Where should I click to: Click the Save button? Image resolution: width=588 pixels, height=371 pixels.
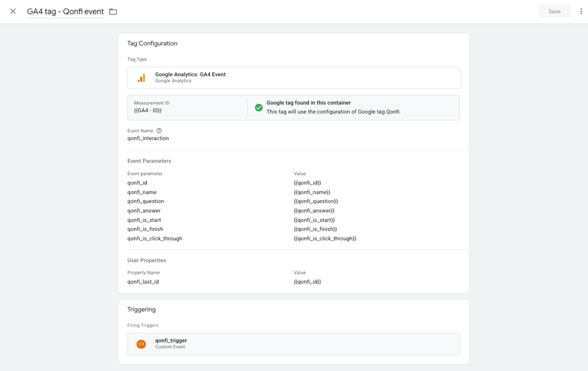point(554,12)
